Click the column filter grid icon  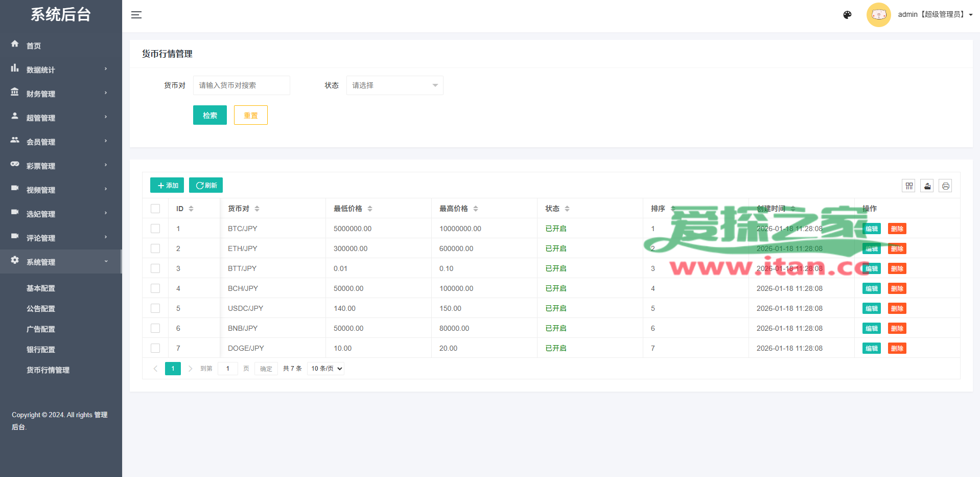[x=908, y=186]
